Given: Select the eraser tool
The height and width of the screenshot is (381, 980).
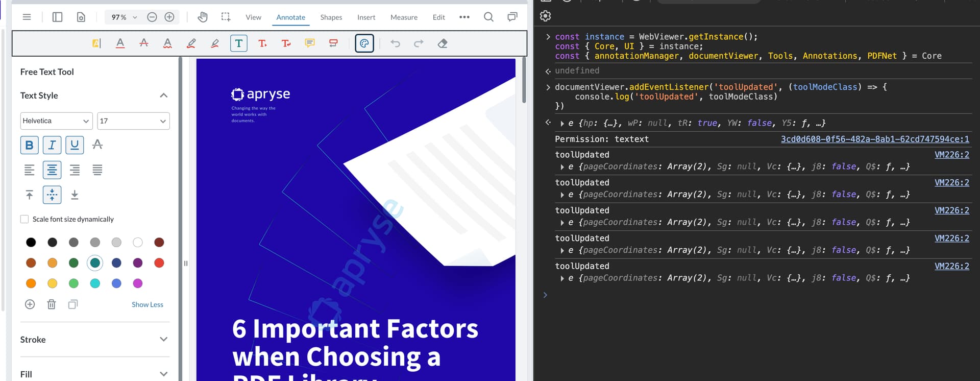Looking at the screenshot, I should (443, 43).
